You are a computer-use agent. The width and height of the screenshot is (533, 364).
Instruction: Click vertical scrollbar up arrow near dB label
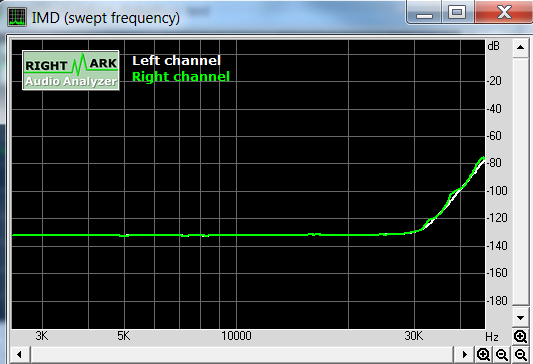click(520, 48)
